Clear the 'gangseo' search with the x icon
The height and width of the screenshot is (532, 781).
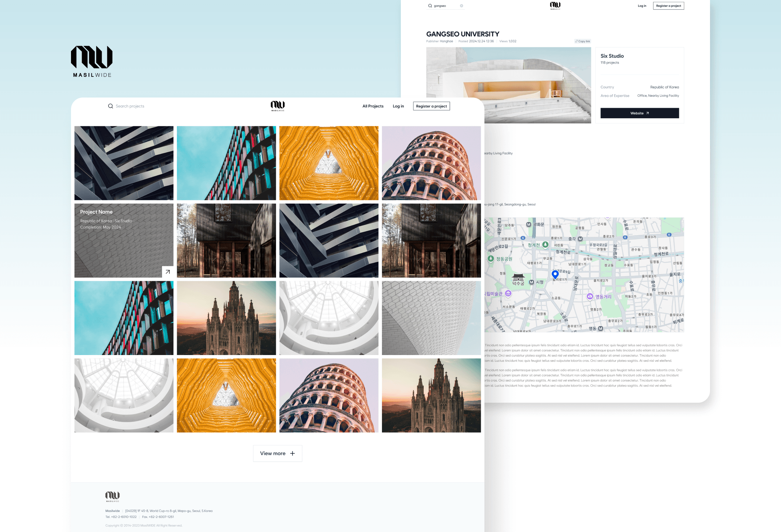click(461, 6)
